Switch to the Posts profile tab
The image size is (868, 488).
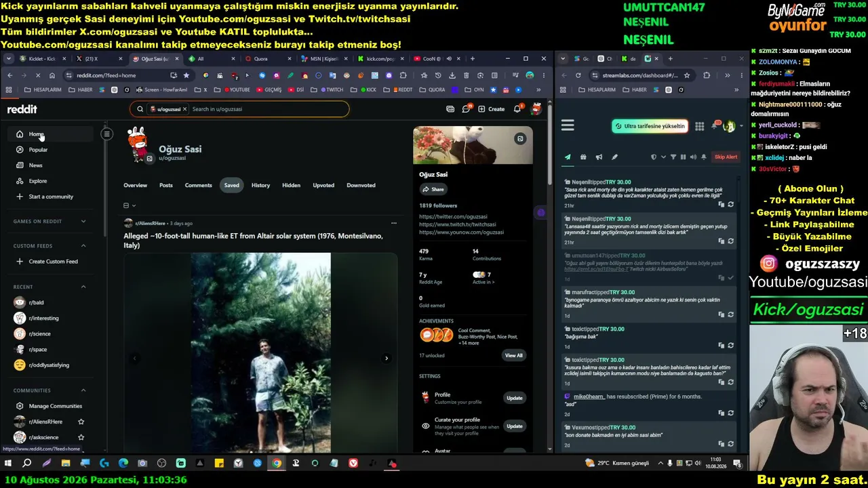pos(166,185)
